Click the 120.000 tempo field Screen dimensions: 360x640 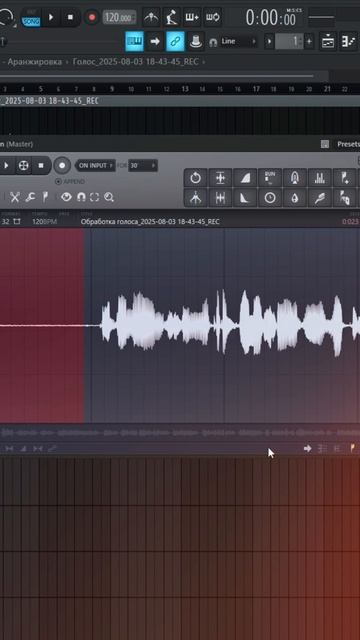click(120, 18)
